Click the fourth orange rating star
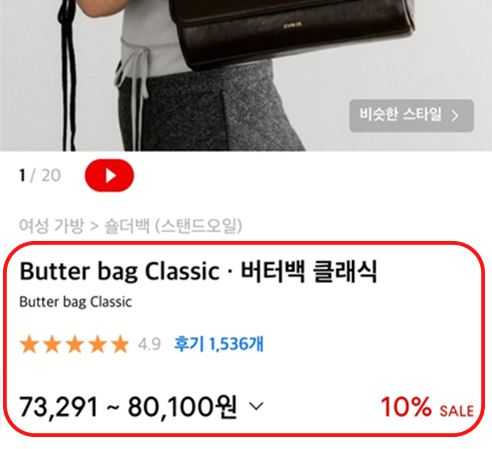Screen dimensions: 492x449 (97, 344)
